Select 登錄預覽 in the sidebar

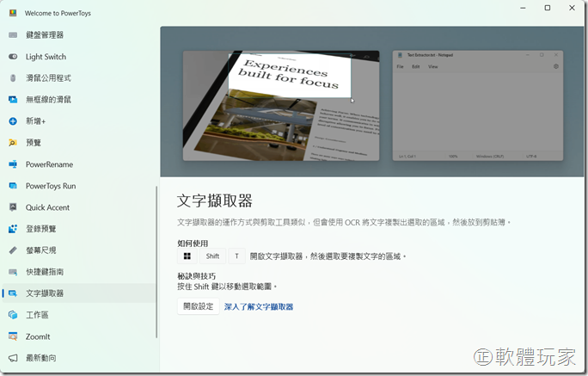click(40, 229)
